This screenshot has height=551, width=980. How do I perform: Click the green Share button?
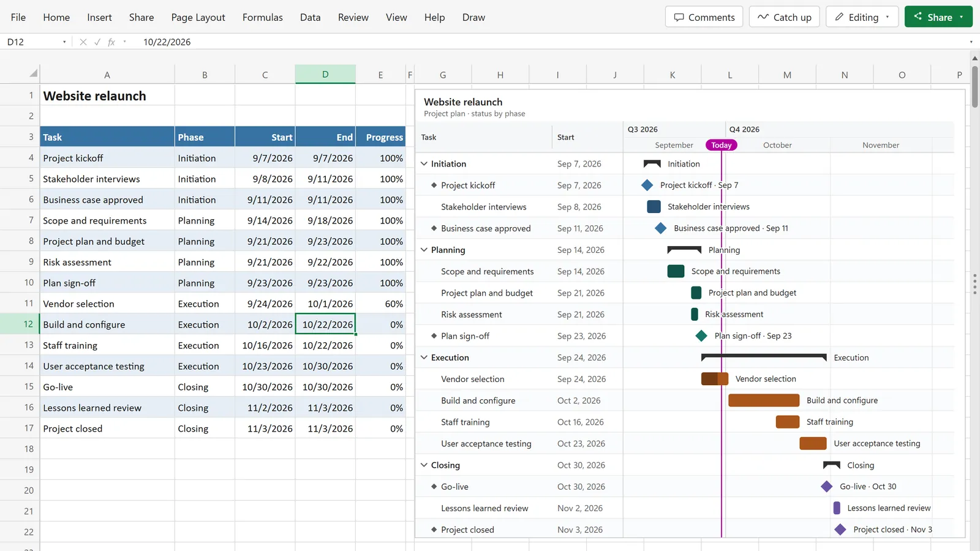click(x=938, y=17)
